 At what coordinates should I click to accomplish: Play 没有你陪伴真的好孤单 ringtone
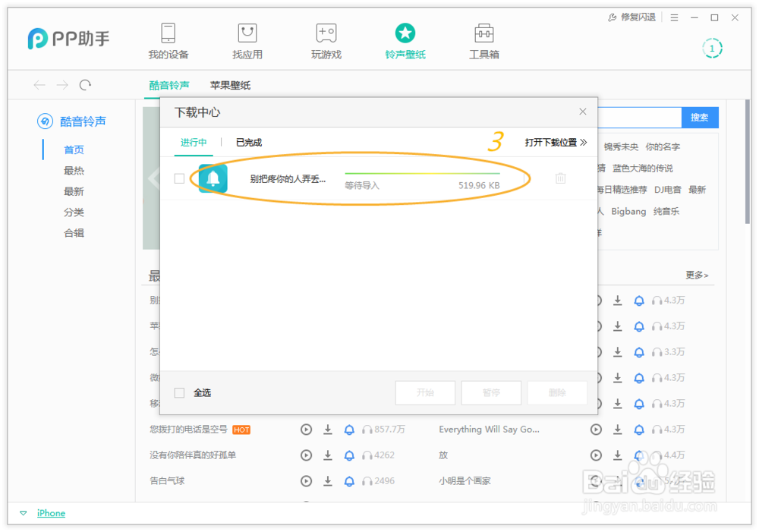[306, 455]
